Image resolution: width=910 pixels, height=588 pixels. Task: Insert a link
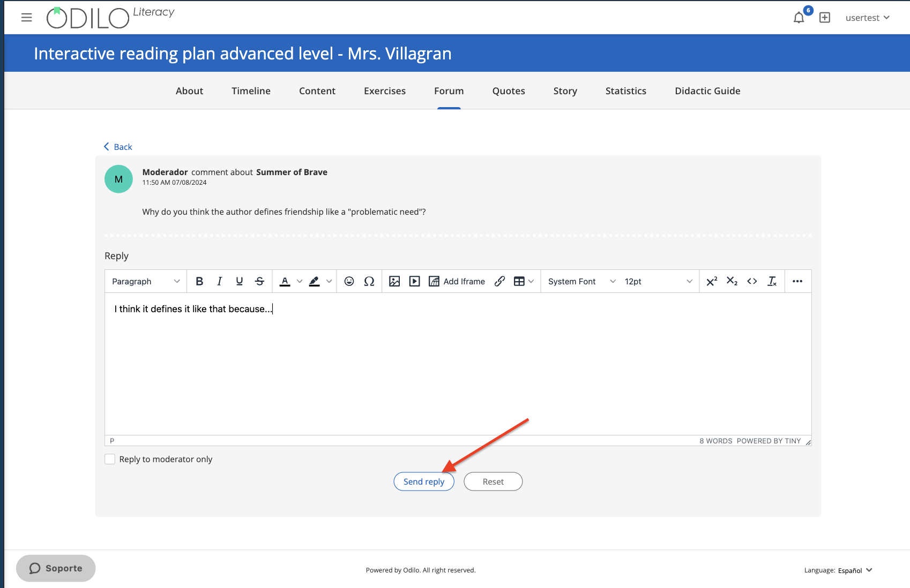(x=499, y=281)
